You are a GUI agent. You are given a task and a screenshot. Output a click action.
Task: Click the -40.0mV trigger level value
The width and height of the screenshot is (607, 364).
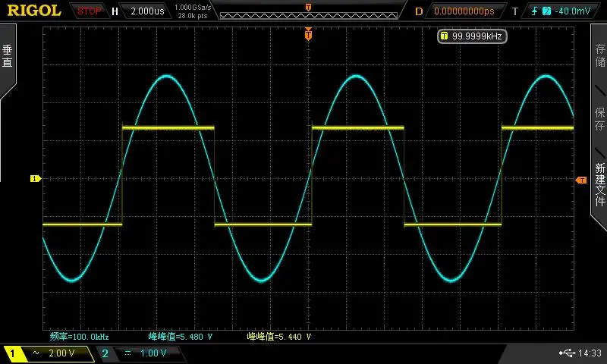click(x=573, y=11)
